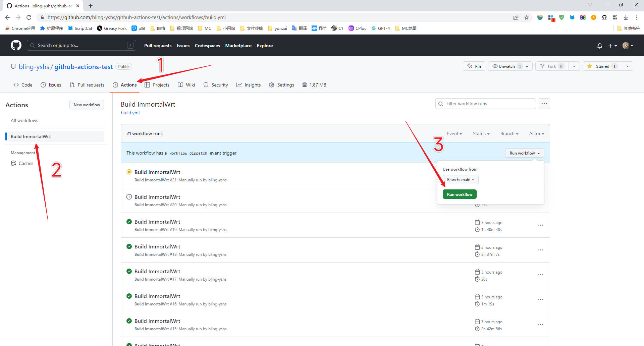This screenshot has width=644, height=346.
Task: Open the CPlus bookmark
Action: 358,28
